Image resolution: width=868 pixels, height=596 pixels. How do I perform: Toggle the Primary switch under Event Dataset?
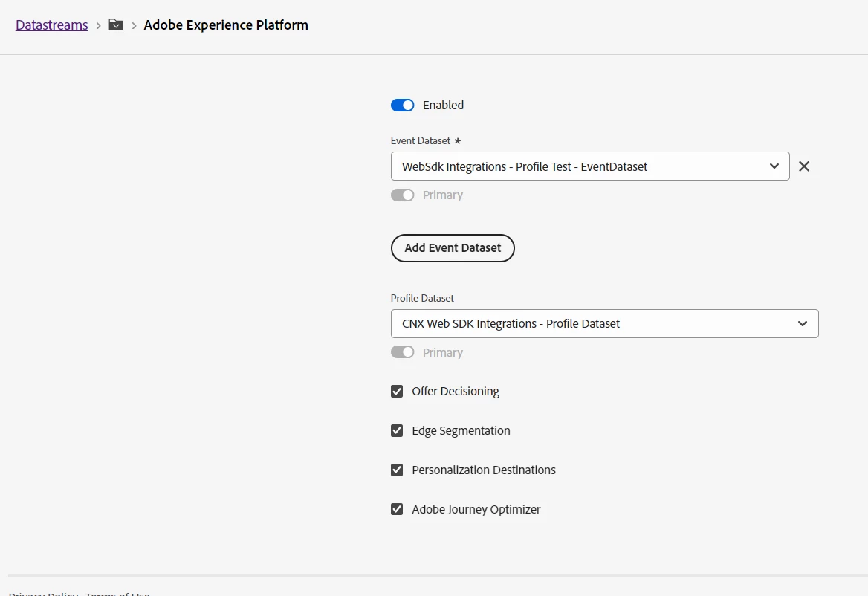click(402, 195)
